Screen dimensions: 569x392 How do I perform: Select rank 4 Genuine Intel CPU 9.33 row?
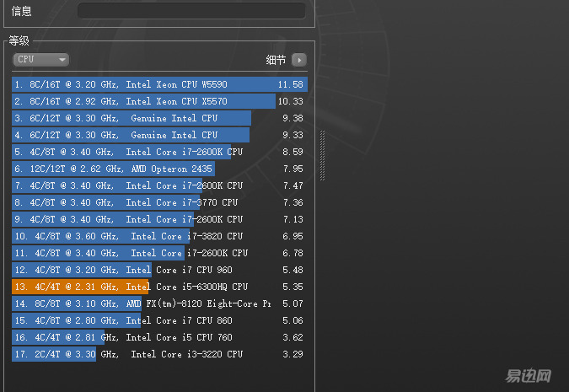pyautogui.click(x=159, y=135)
